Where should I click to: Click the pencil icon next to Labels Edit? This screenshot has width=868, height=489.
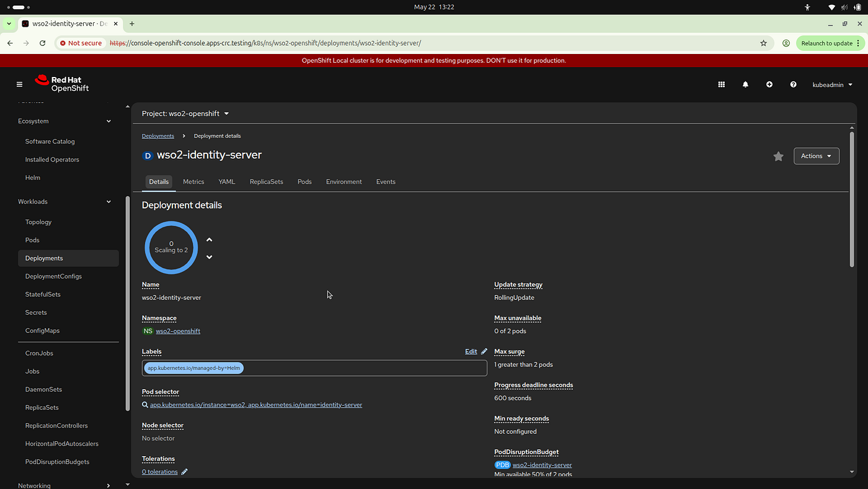click(484, 351)
